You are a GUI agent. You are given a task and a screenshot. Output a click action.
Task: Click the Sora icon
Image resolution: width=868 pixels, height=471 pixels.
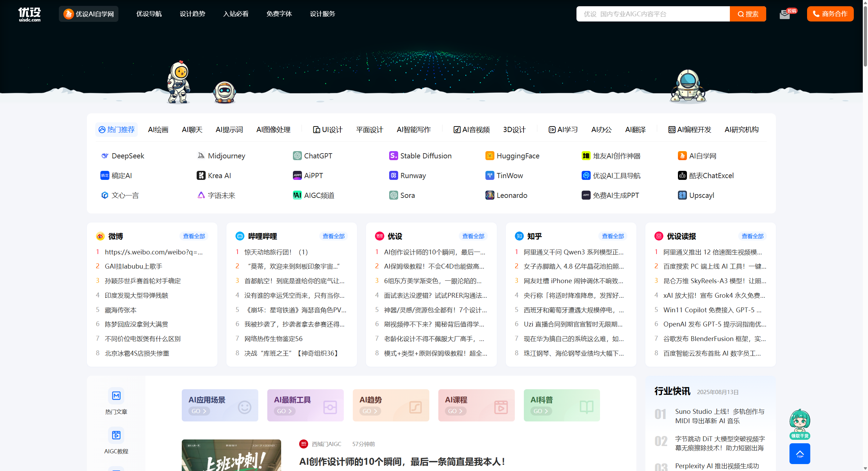[x=393, y=195]
